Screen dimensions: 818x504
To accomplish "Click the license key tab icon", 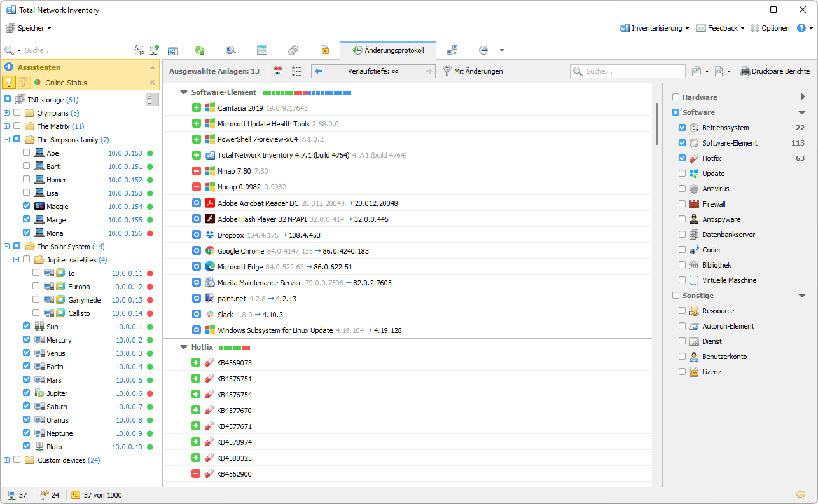I will 324,50.
